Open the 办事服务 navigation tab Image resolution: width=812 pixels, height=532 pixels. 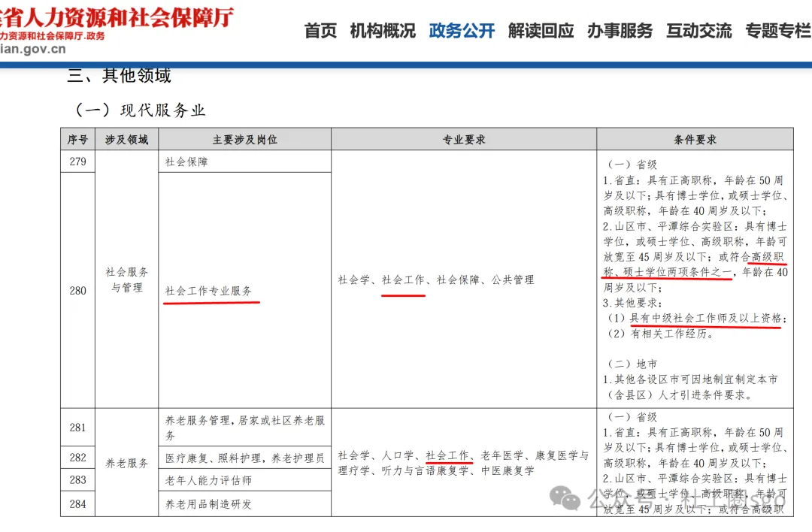pos(620,31)
